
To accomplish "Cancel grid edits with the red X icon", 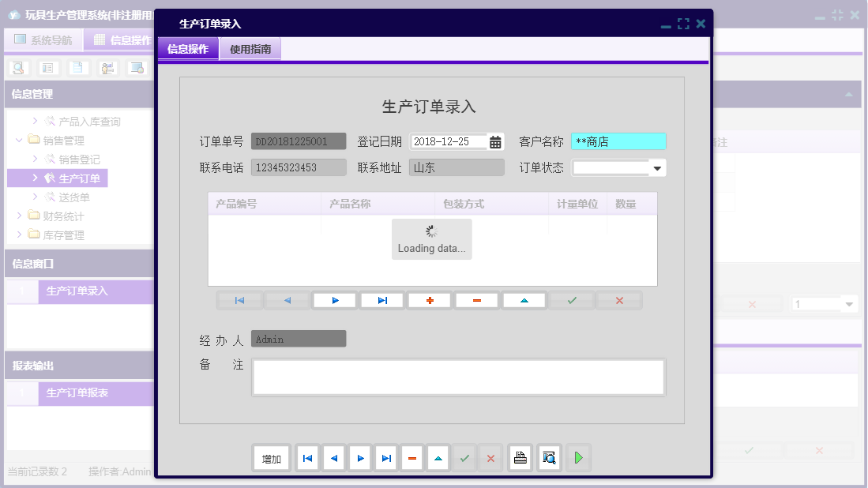I will coord(618,300).
